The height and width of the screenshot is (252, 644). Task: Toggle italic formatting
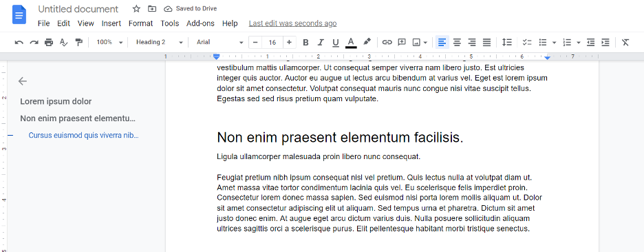point(321,42)
